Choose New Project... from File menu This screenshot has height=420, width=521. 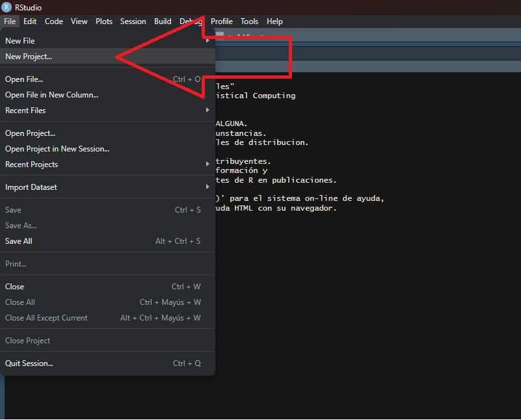coord(29,57)
